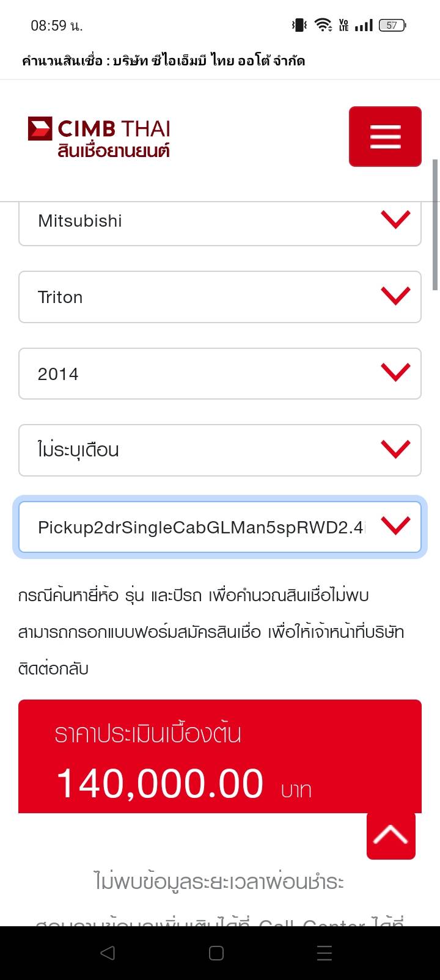Tap the page title in the top bar
440x980 pixels.
click(x=163, y=60)
